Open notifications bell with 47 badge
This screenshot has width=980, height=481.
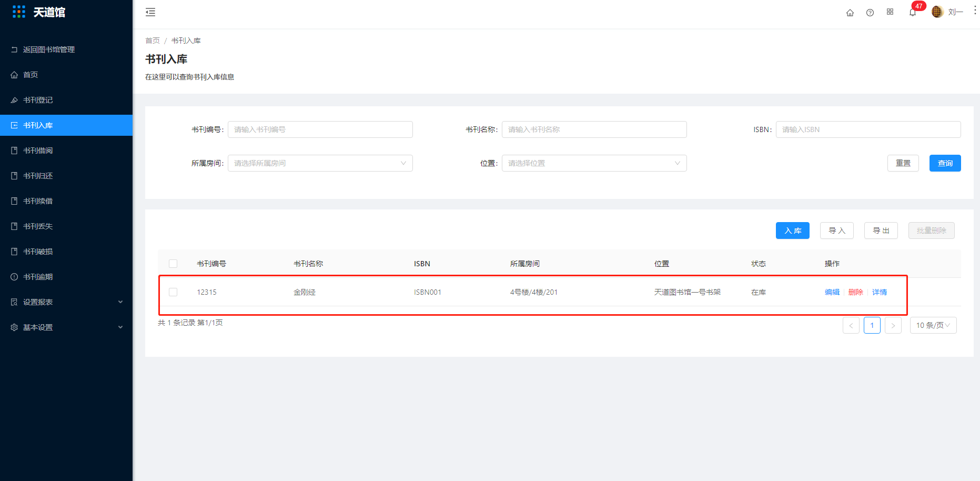(x=913, y=12)
